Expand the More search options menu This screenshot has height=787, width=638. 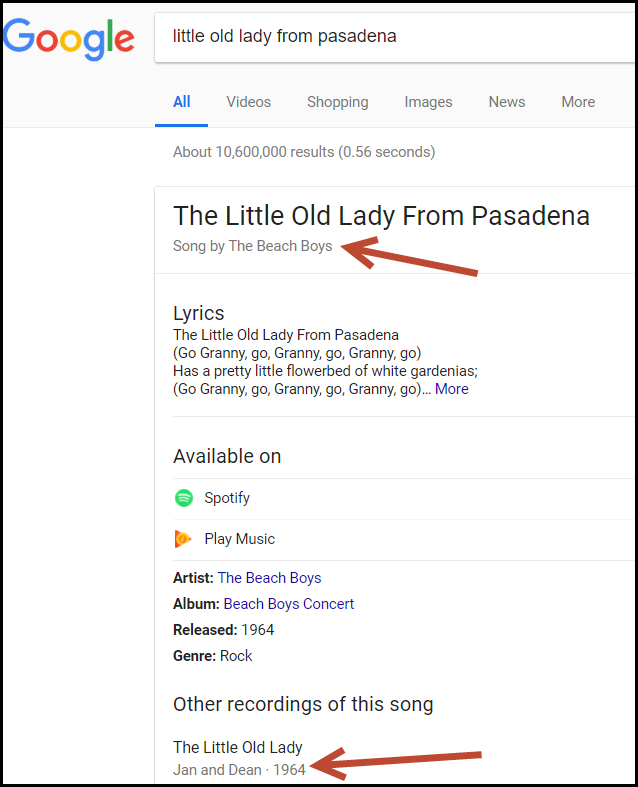click(578, 102)
